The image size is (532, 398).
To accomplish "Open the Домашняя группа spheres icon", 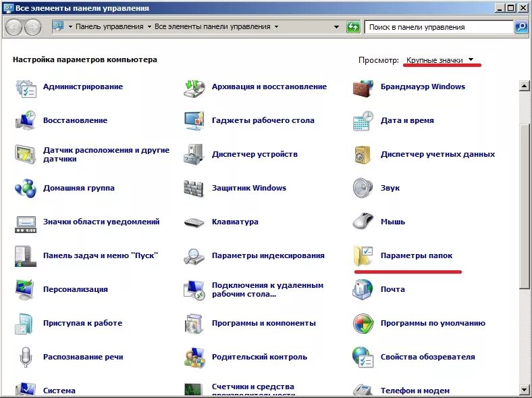I will (x=26, y=188).
